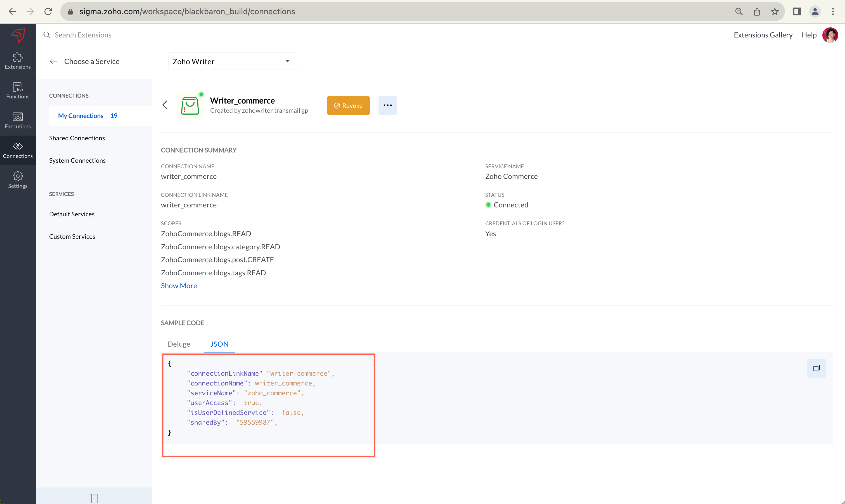
Task: Click the Show More scopes link
Action: click(179, 286)
